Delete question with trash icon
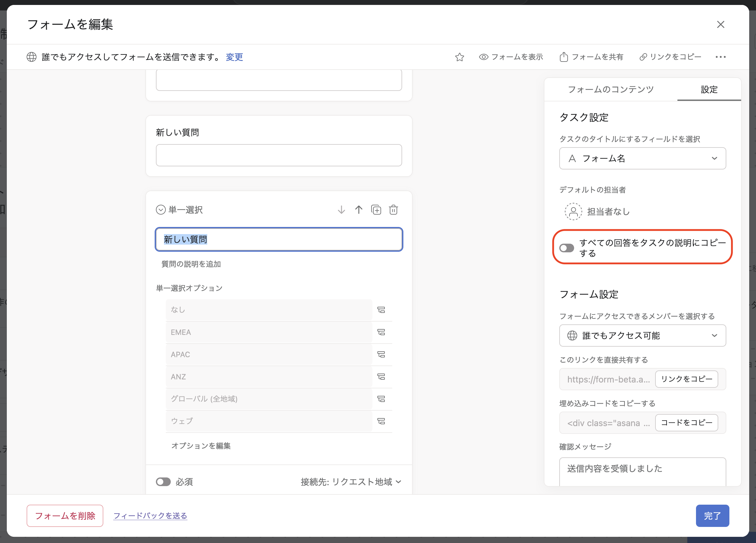Screen dimensions: 756x543 pyautogui.click(x=393, y=210)
